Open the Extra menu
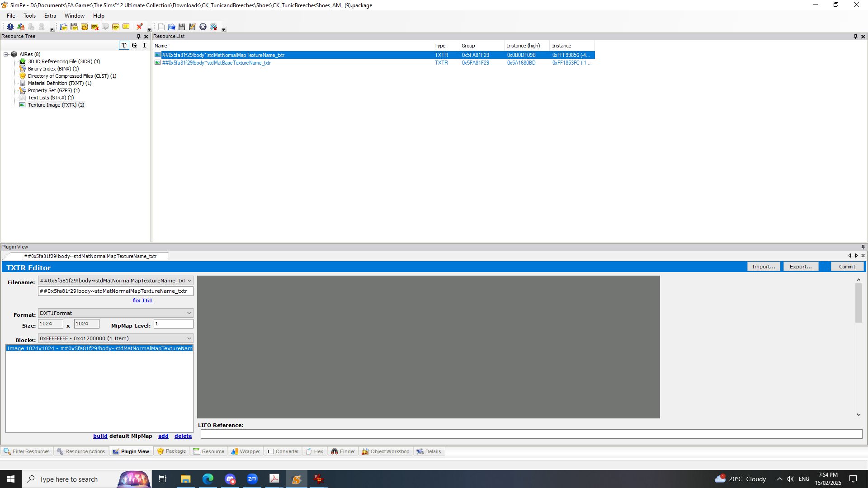Image resolution: width=868 pixels, height=488 pixels. [50, 15]
